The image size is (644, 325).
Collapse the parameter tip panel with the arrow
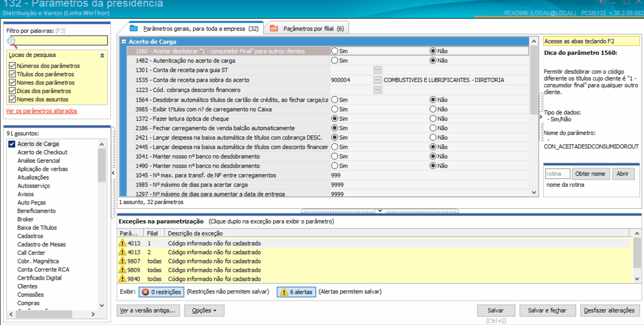[541, 117]
